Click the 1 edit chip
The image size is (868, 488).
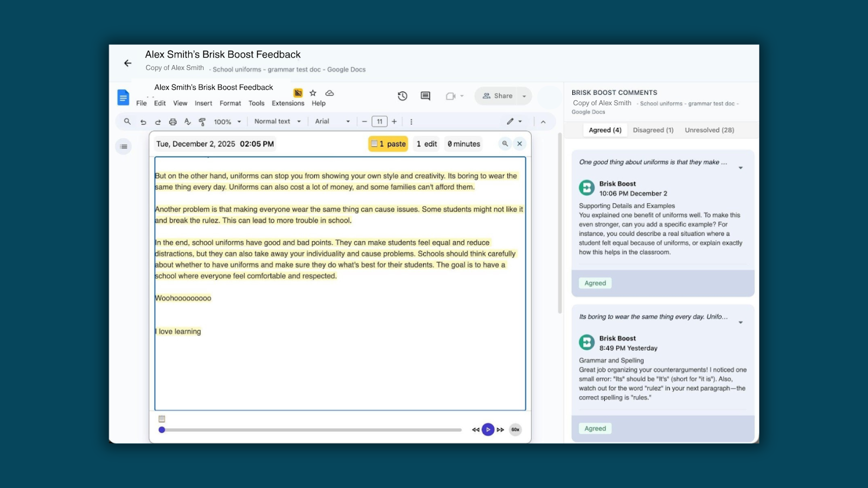pyautogui.click(x=427, y=144)
